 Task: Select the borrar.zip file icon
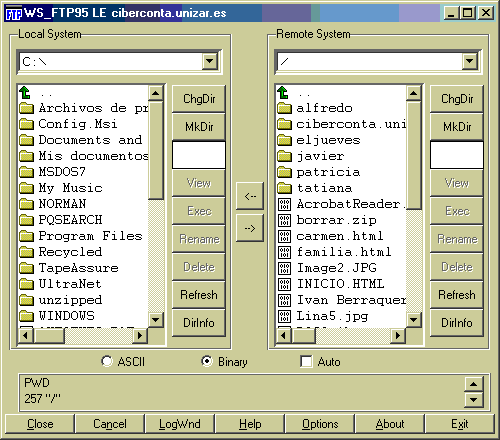point(284,220)
